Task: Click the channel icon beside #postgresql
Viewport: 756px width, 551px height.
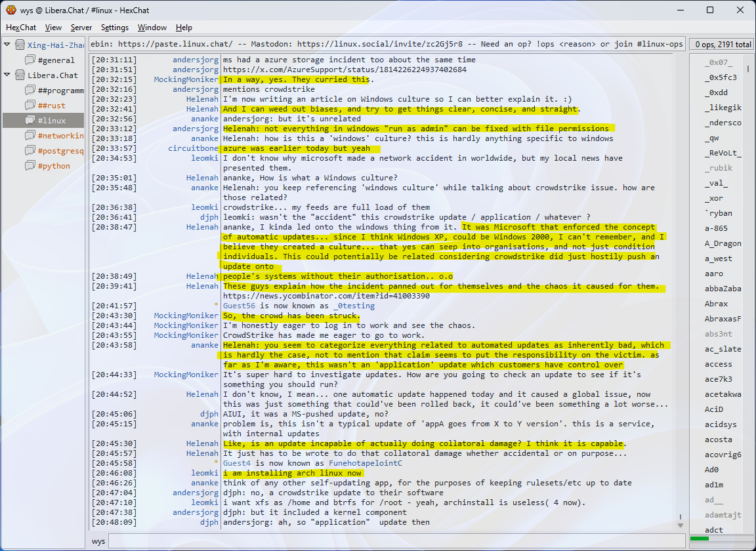Action: click(30, 151)
